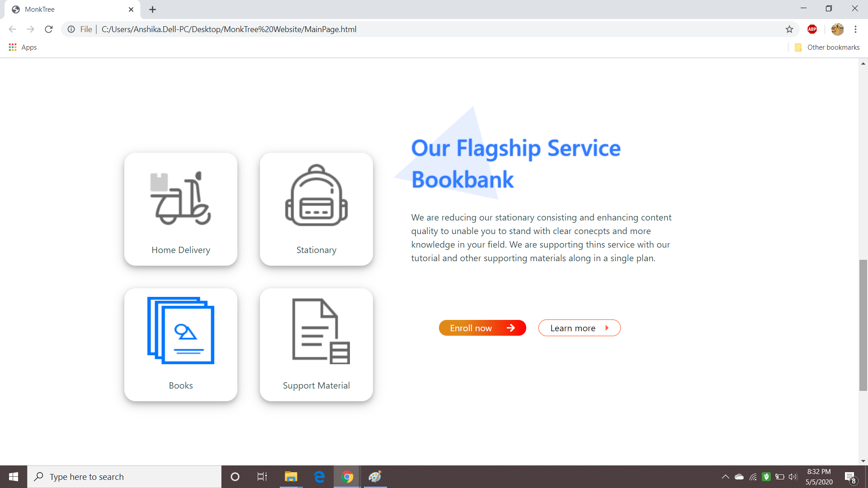The image size is (868, 488).
Task: Open the Chrome profile avatar
Action: click(x=838, y=29)
